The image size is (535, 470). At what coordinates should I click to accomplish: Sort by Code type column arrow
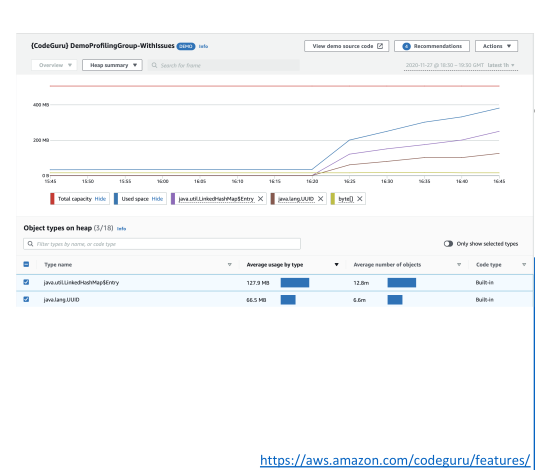524,265
